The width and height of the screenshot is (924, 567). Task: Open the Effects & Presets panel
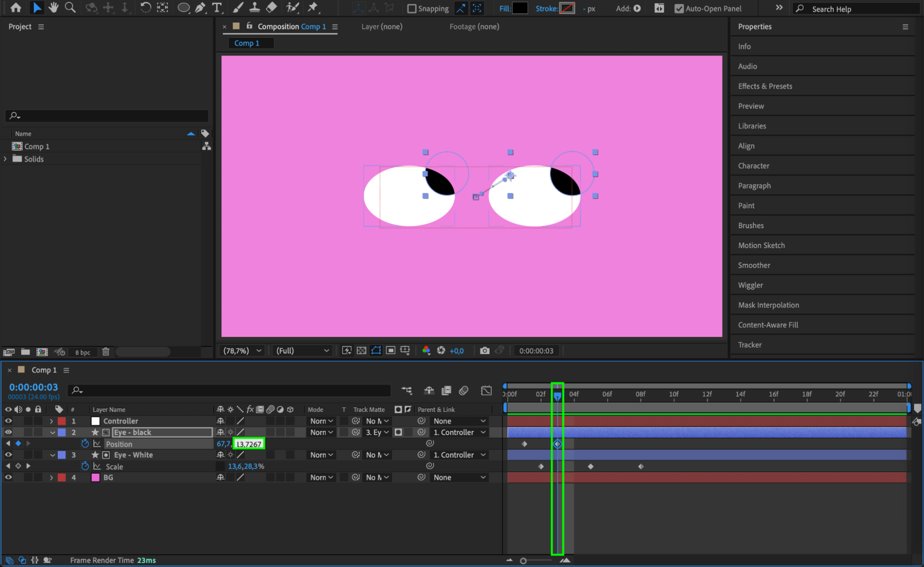(x=765, y=86)
